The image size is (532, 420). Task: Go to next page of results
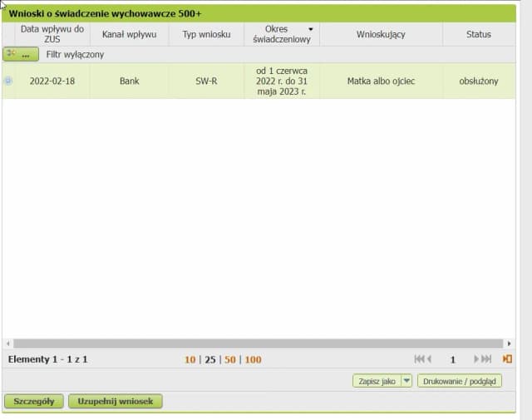pos(478,359)
